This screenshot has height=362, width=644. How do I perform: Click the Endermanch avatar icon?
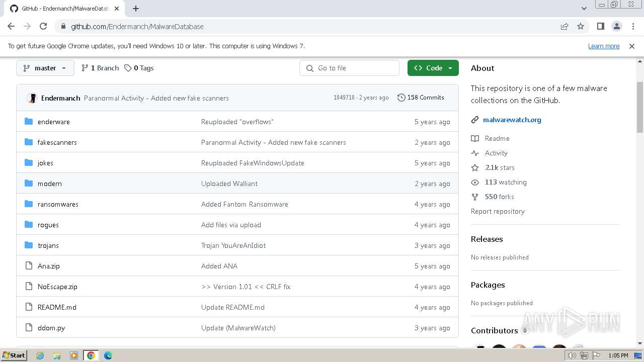tap(32, 98)
